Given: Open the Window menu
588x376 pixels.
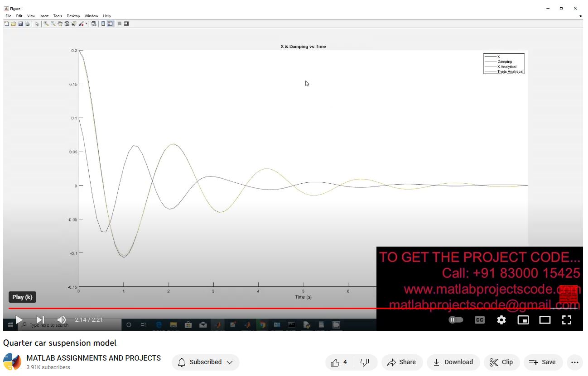Looking at the screenshot, I should click(x=91, y=16).
